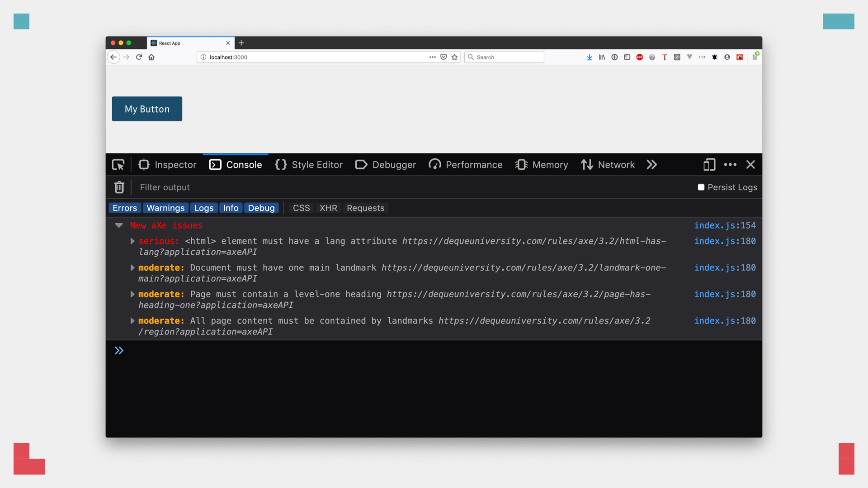Open the page actions three-dot menu in address bar
The width and height of the screenshot is (868, 488).
click(433, 57)
